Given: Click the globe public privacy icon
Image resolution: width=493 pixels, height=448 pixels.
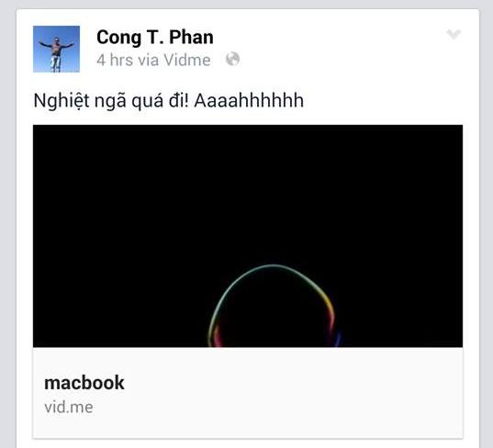Looking at the screenshot, I should point(232,59).
